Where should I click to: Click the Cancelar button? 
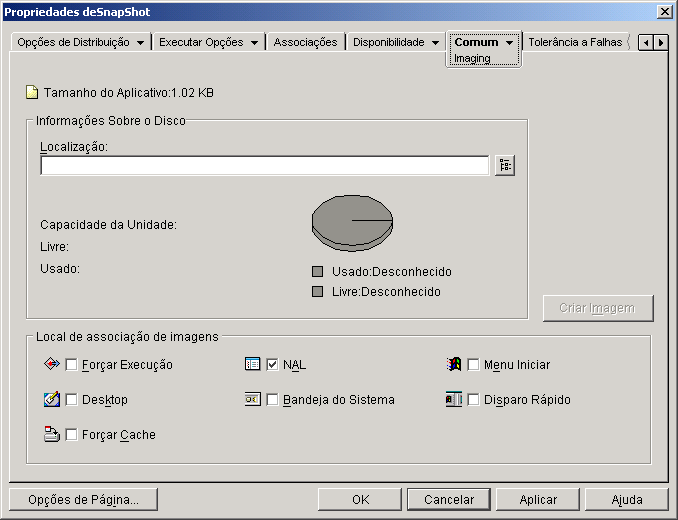click(449, 500)
